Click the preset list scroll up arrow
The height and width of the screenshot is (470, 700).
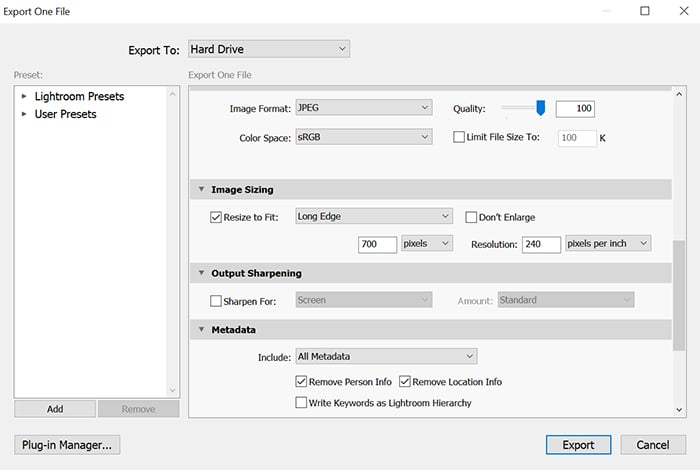pos(173,94)
